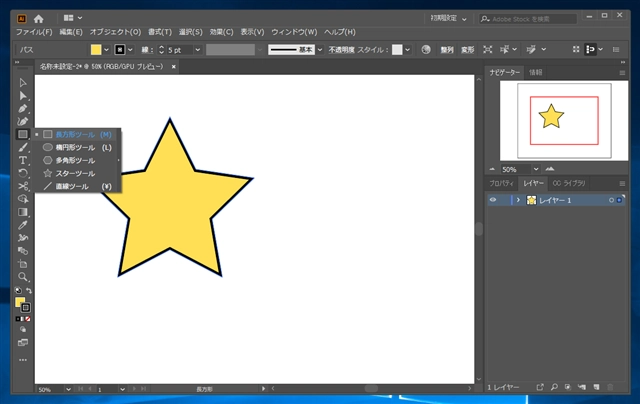The image size is (640, 404).
Task: Select the Scissors tool
Action: click(x=23, y=186)
